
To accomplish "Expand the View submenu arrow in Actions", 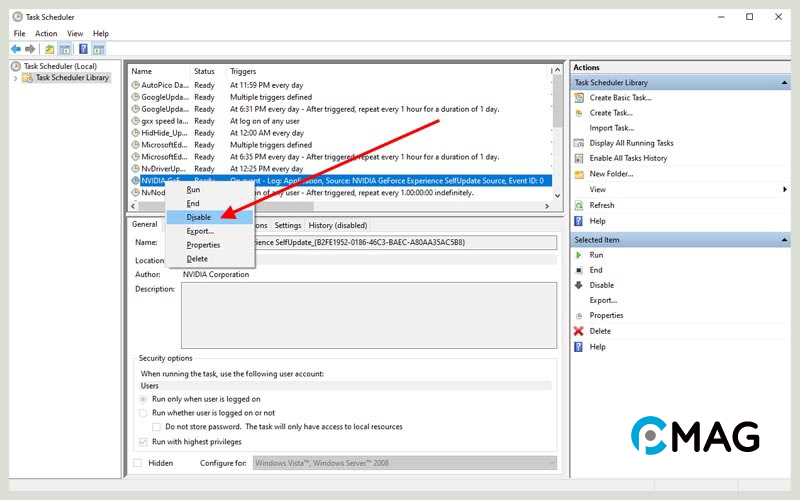I will 785,189.
